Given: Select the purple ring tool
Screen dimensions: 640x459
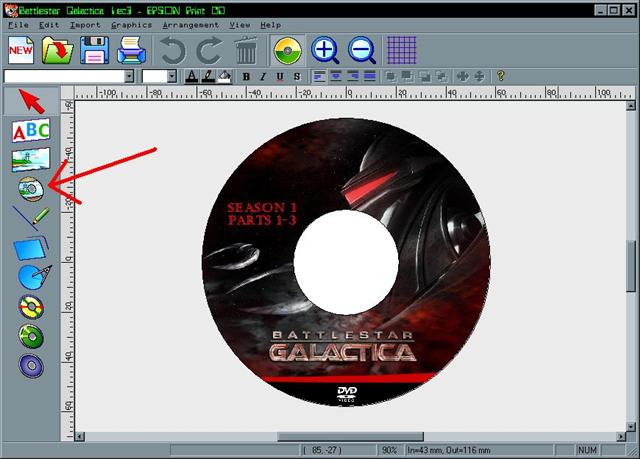Looking at the screenshot, I should (x=31, y=366).
